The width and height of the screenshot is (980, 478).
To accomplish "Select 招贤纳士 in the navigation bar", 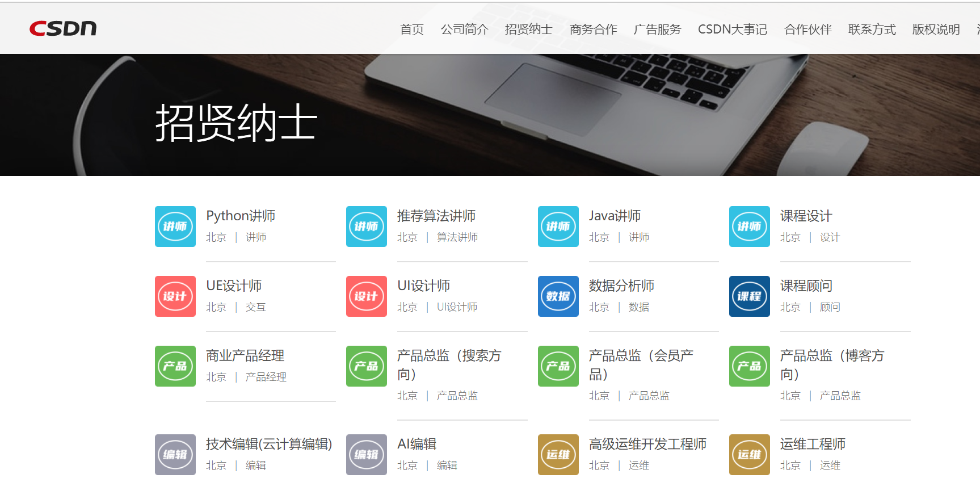I will (528, 30).
